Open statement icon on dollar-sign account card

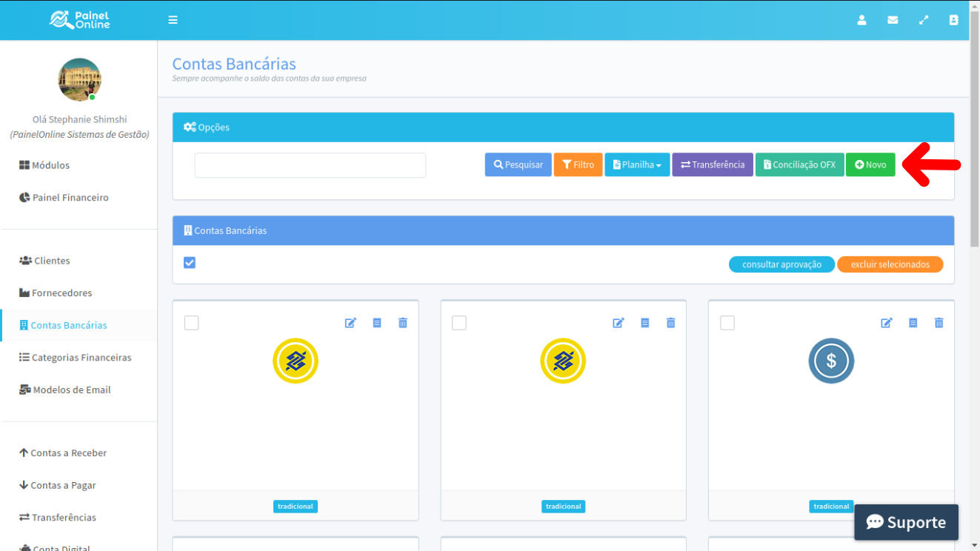pyautogui.click(x=913, y=323)
